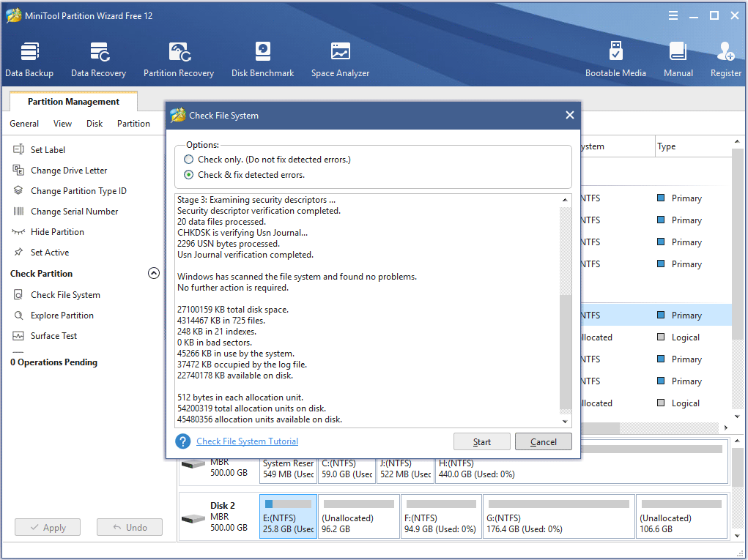
Task: Select Check only radio option
Action: coord(189,159)
